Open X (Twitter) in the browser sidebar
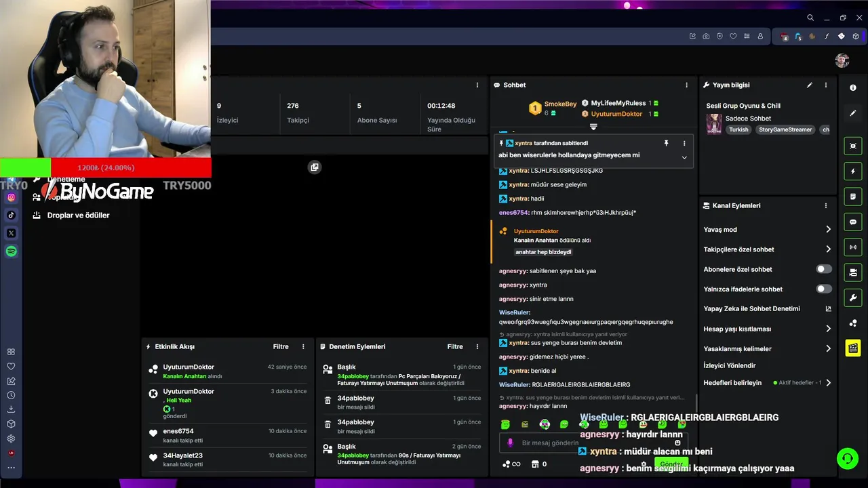 point(11,233)
